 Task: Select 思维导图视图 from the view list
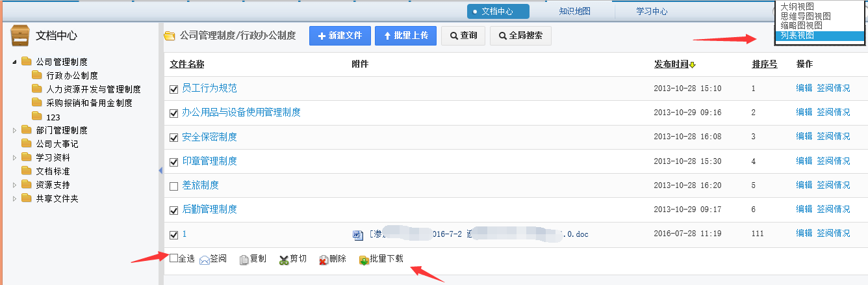(x=820, y=16)
